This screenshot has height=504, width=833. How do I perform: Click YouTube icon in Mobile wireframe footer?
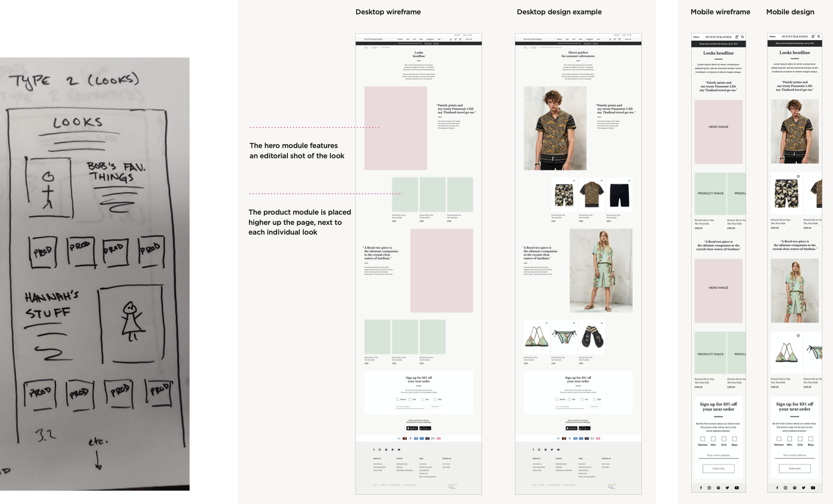coord(737,488)
